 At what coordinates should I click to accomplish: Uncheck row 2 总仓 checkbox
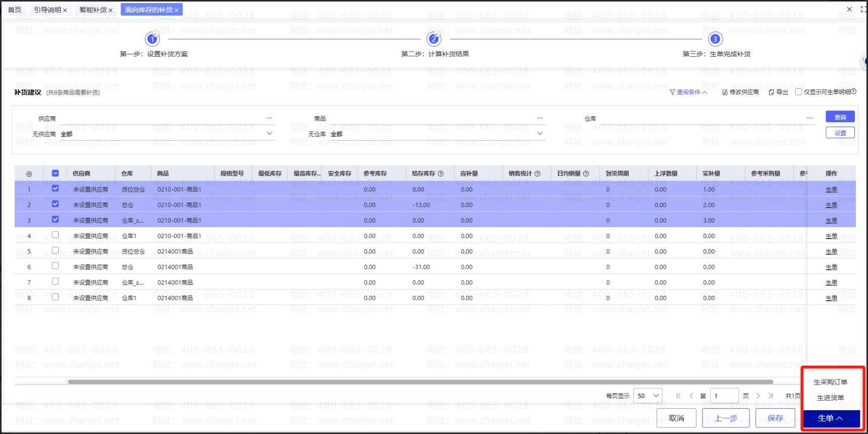tap(55, 204)
